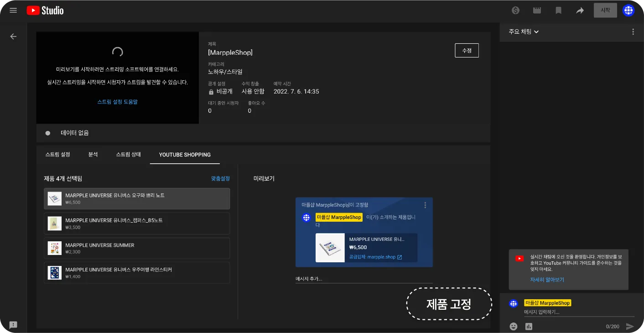Click the channel avatar in the pinned card
The image size is (644, 333).
pos(306,218)
